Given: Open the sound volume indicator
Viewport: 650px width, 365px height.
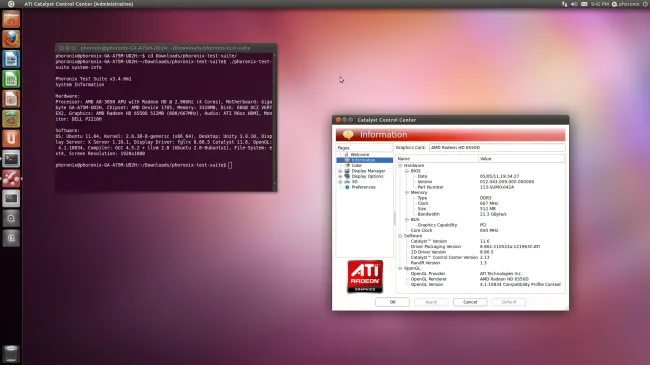Looking at the screenshot, I should pyautogui.click(x=574, y=4).
